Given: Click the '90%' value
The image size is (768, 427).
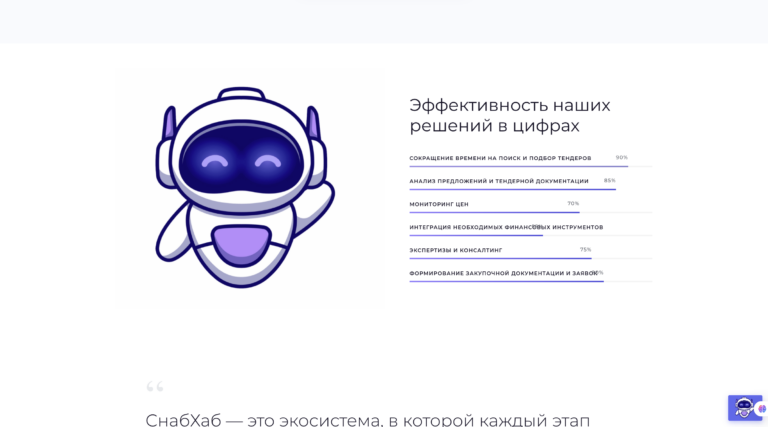Looking at the screenshot, I should [x=622, y=158].
